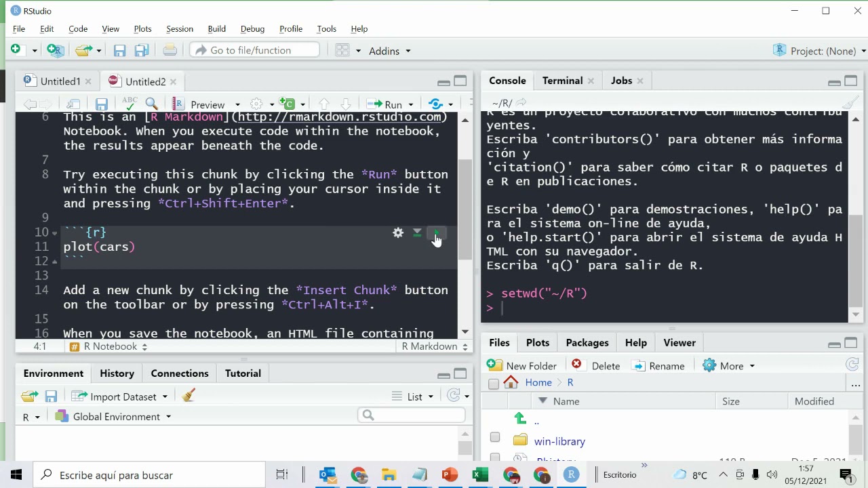Open chunk options gear at line 10

tap(398, 232)
